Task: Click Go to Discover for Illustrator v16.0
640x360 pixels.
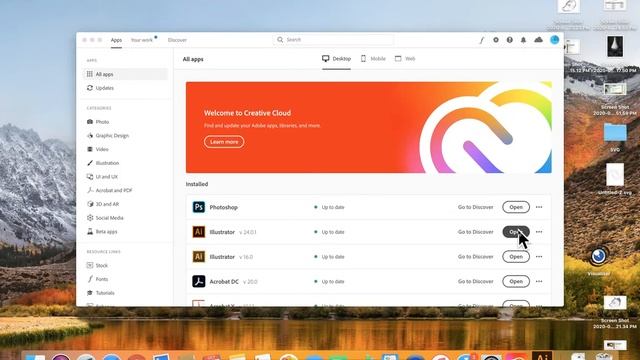Action: (476, 257)
